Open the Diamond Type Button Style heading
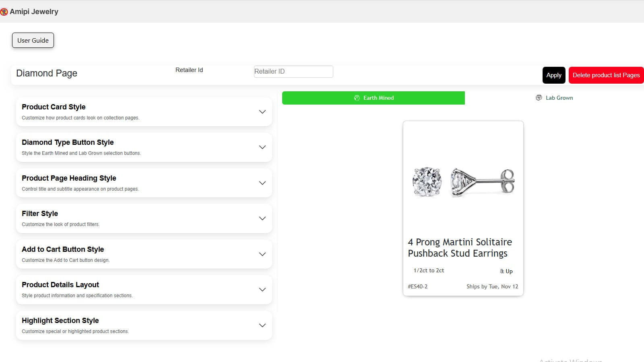Viewport: 644px width, 362px height. [x=68, y=142]
